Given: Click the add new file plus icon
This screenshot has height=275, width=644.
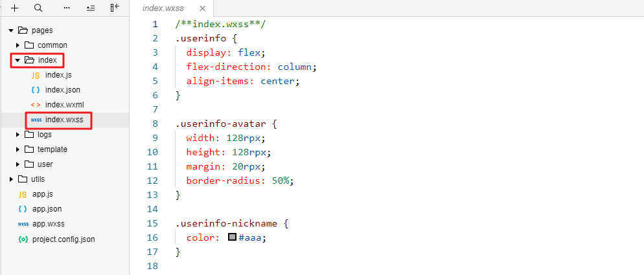Looking at the screenshot, I should tap(14, 8).
